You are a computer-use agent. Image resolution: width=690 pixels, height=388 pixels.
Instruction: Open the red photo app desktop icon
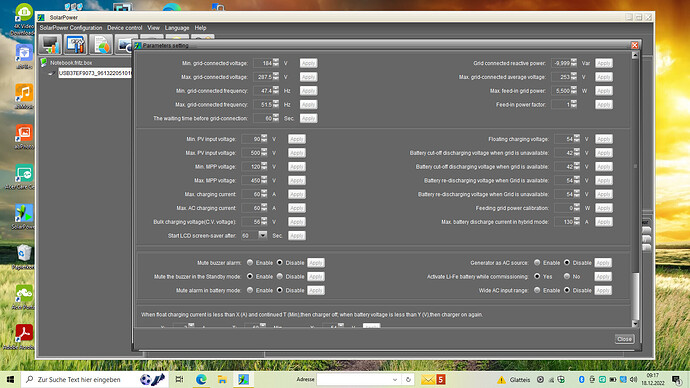click(24, 133)
